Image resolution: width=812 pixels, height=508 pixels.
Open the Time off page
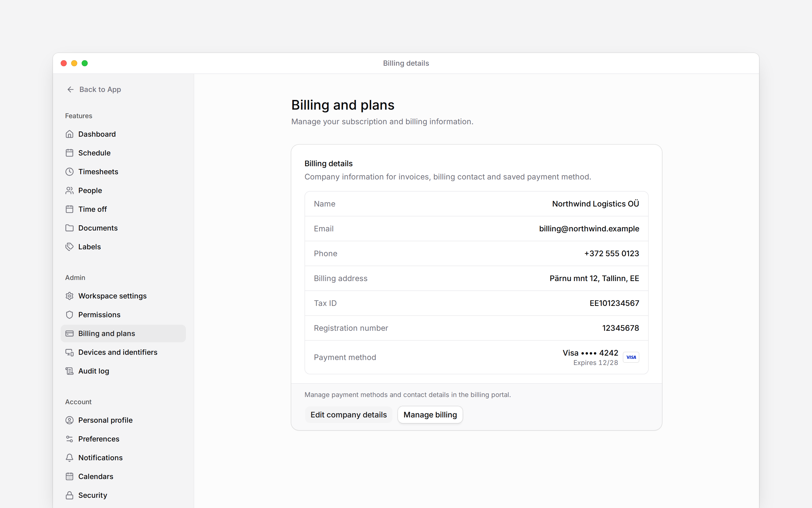tap(123, 209)
